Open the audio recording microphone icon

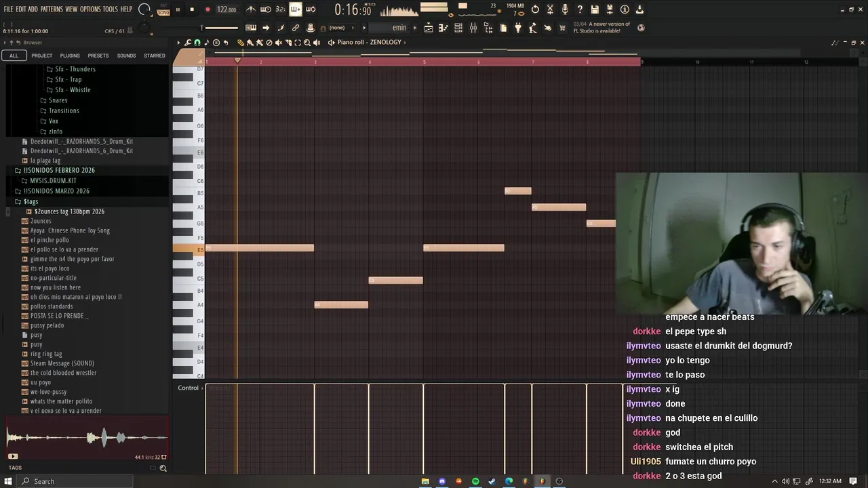point(565,9)
